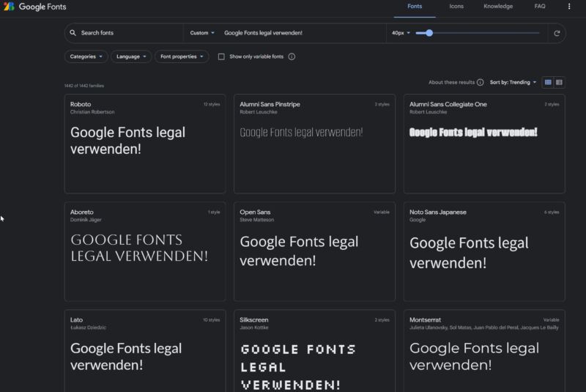Switch to list view layout

coord(559,82)
